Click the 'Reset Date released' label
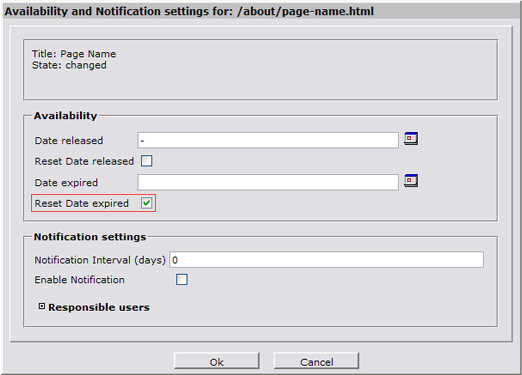 [x=84, y=161]
